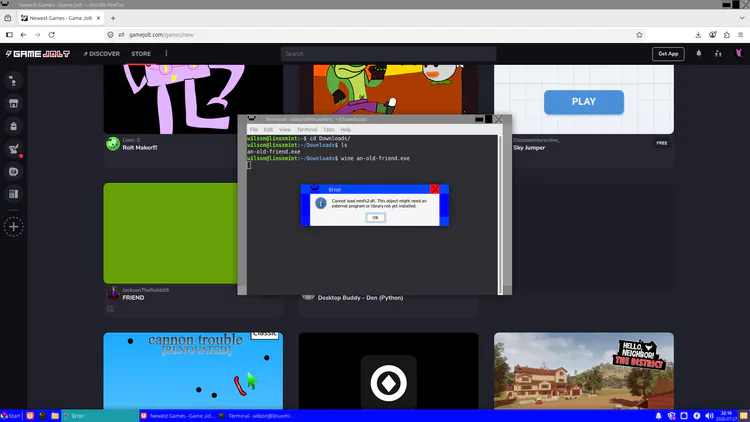Open the Help menu in Terminal
Viewport: 750px width, 422px height.
[x=345, y=130]
